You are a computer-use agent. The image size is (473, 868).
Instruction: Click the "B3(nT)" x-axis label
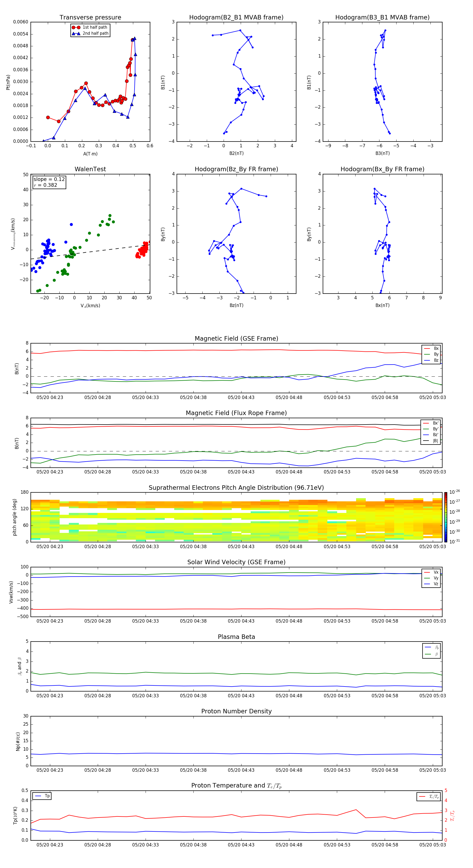point(382,153)
